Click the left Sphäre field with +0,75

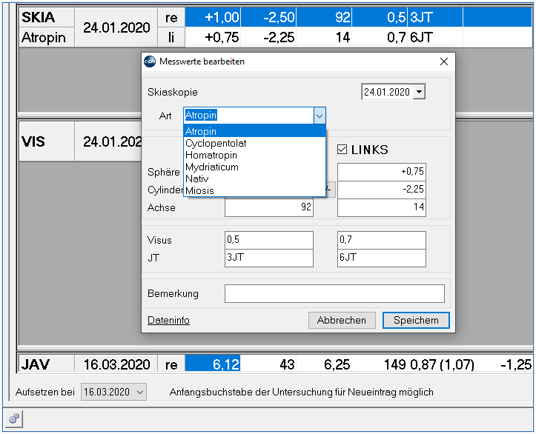point(381,172)
